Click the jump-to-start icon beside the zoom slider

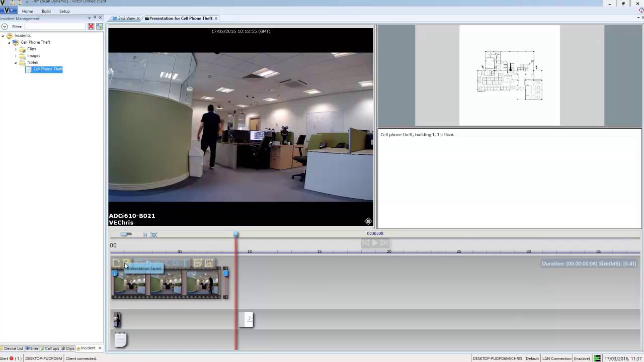pyautogui.click(x=145, y=235)
